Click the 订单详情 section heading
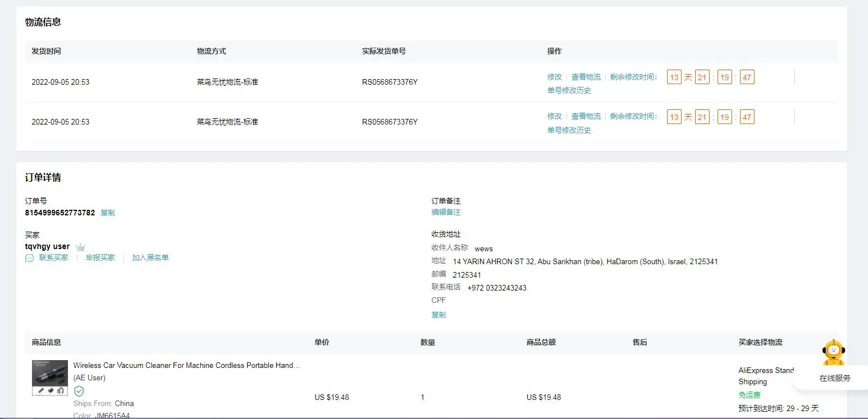The image size is (868, 419). point(43,178)
